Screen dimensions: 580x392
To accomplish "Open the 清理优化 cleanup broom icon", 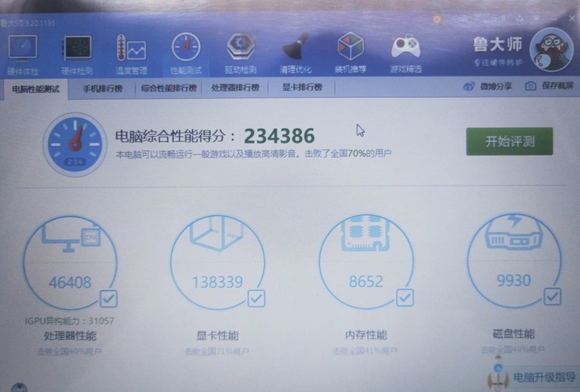I will click(296, 46).
